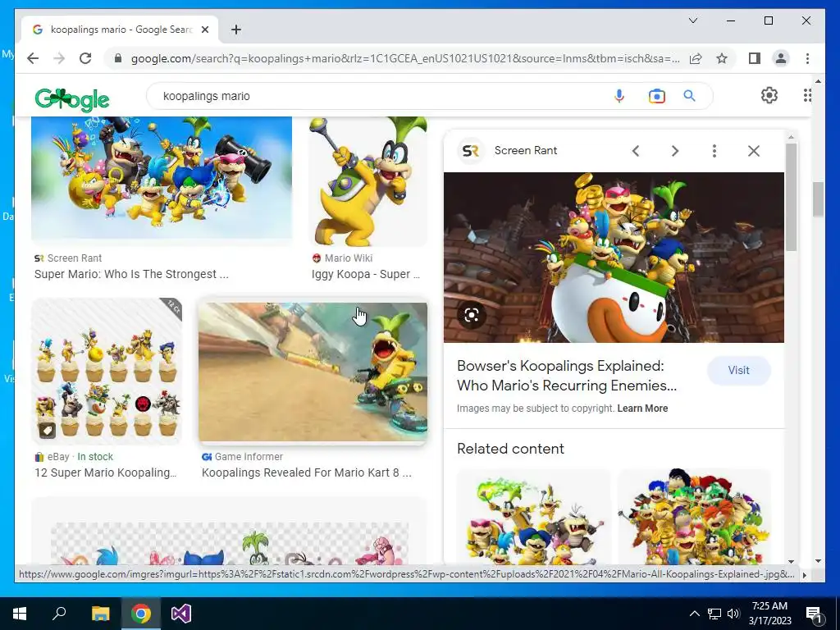Open Iggy Koopa - Super result title
This screenshot has width=840, height=630.
click(366, 274)
